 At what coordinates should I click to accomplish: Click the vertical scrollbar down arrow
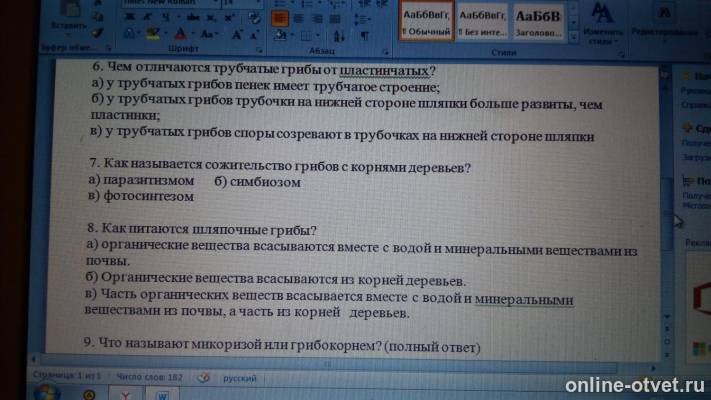[x=667, y=316]
